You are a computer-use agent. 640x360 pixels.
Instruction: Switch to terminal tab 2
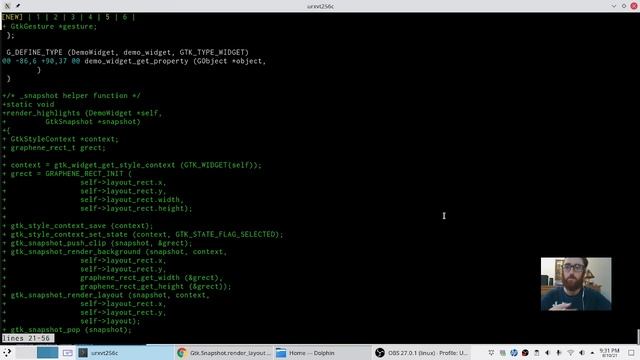[x=56, y=17]
